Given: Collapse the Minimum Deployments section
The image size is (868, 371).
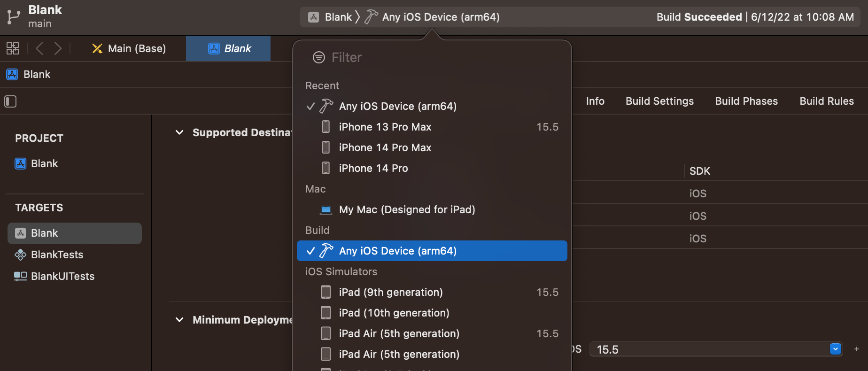Looking at the screenshot, I should [179, 320].
